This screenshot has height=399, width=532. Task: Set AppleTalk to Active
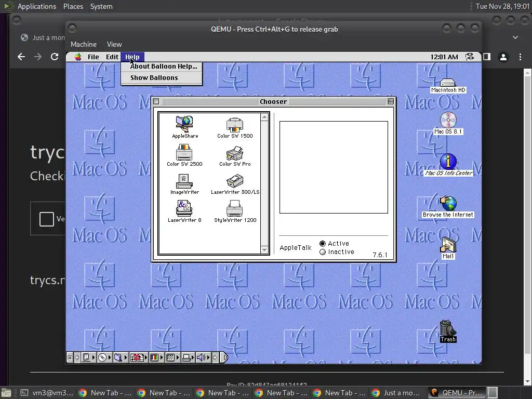tap(323, 244)
